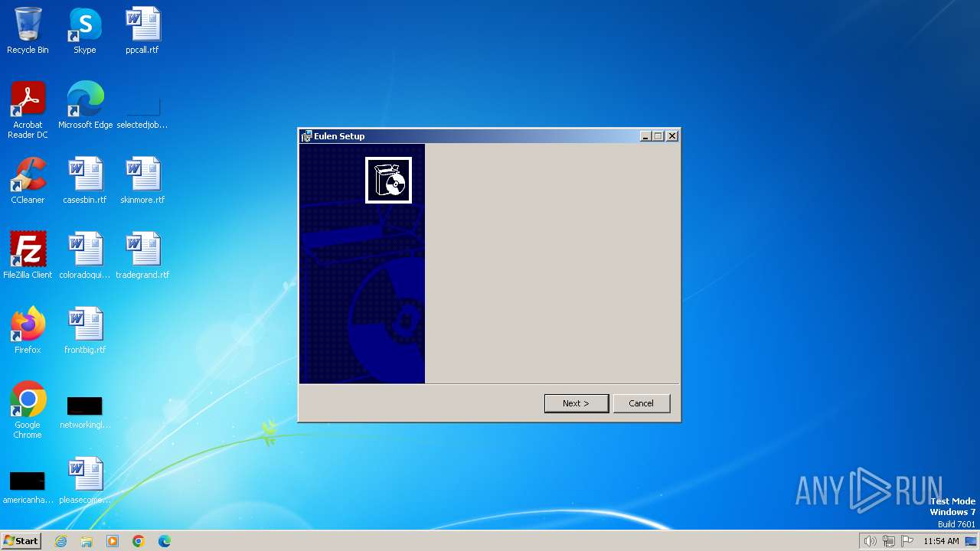Launch Microsoft Edge desktop shortcut

[x=85, y=106]
